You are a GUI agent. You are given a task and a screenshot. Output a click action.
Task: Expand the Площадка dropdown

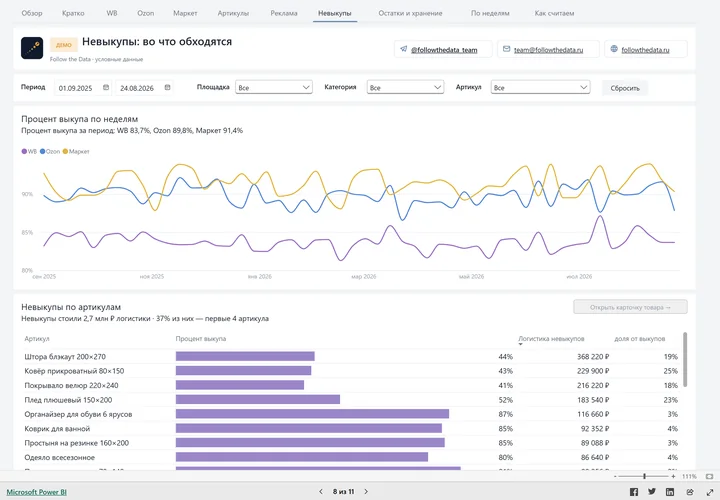pos(274,87)
